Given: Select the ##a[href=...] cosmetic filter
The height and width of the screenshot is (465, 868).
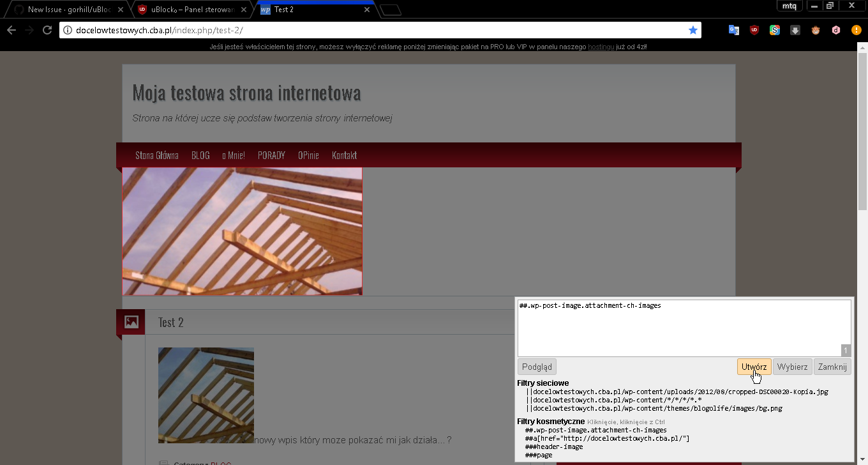Looking at the screenshot, I should pos(608,438).
